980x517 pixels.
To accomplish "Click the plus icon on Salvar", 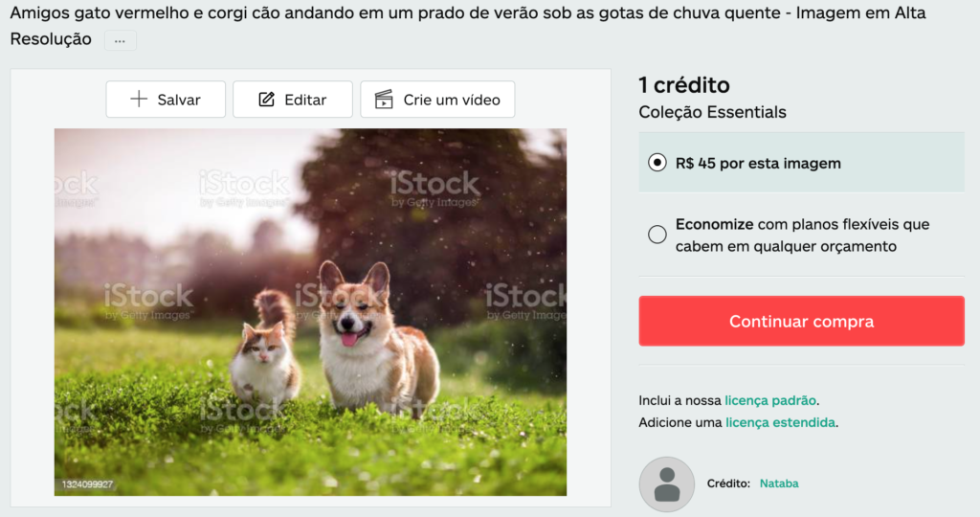I will 139,99.
